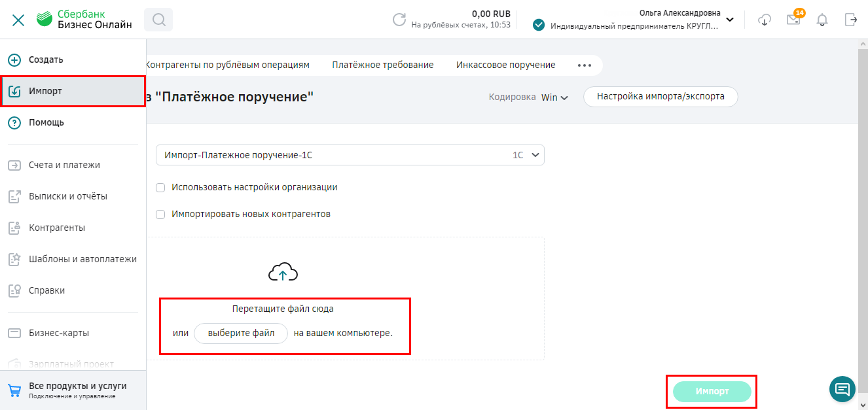Click the refresh balance icon

[x=399, y=20]
